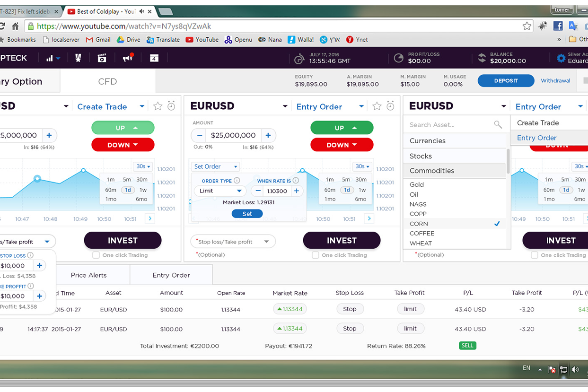Expand the Set Order dropdown
This screenshot has width=588, height=392.
point(216,166)
